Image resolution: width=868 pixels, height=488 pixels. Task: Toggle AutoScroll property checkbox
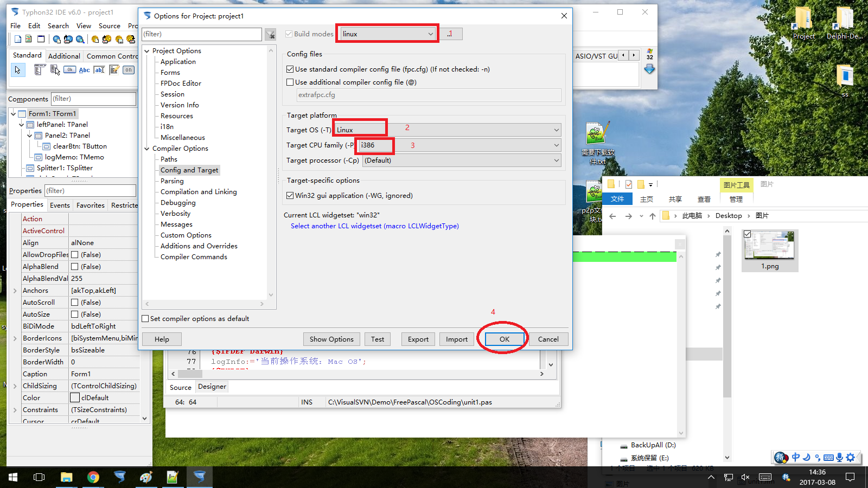tap(75, 303)
